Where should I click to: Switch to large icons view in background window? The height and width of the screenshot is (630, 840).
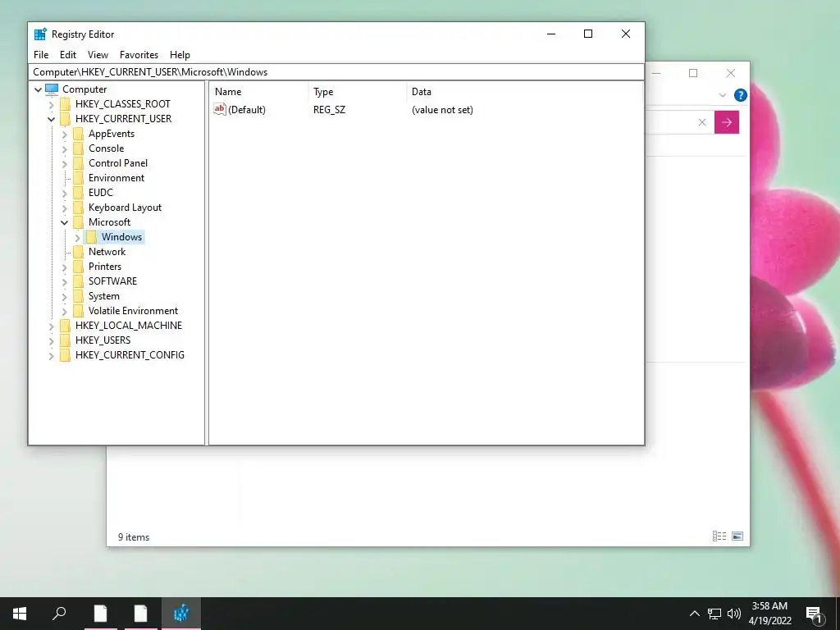(737, 536)
